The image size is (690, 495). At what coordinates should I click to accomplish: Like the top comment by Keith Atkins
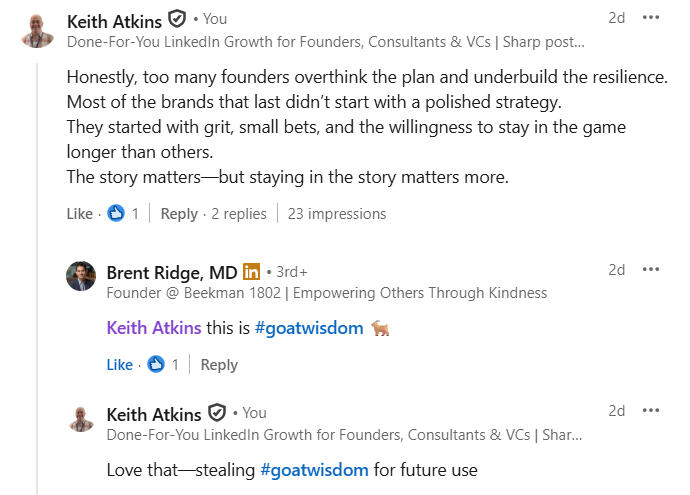[x=80, y=214]
